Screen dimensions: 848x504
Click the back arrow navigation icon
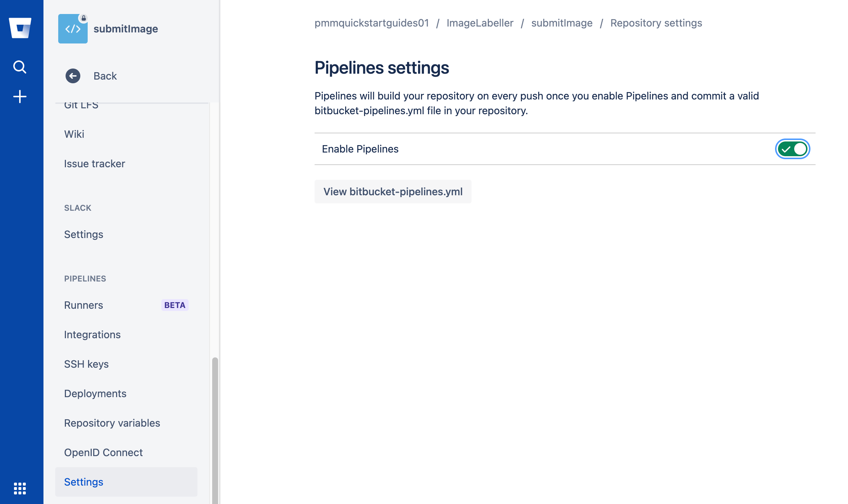coord(73,76)
